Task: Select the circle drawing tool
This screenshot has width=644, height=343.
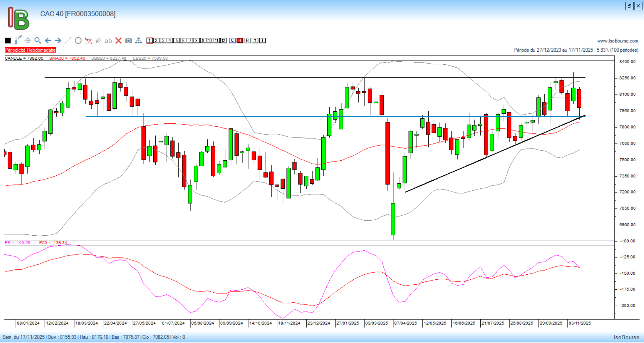Action: [78, 41]
